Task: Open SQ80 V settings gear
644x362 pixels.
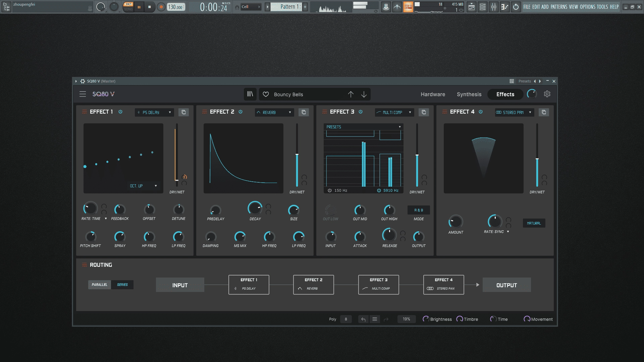Action: point(547,94)
